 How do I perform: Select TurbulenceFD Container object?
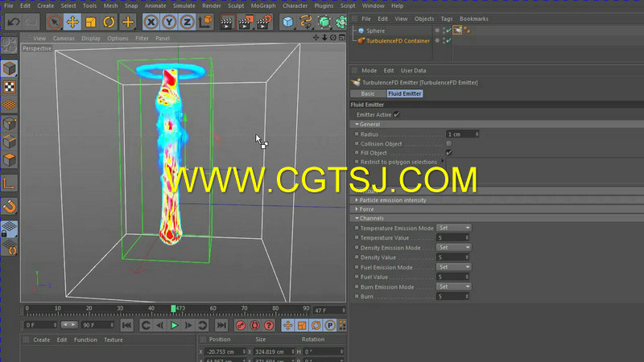(x=398, y=41)
